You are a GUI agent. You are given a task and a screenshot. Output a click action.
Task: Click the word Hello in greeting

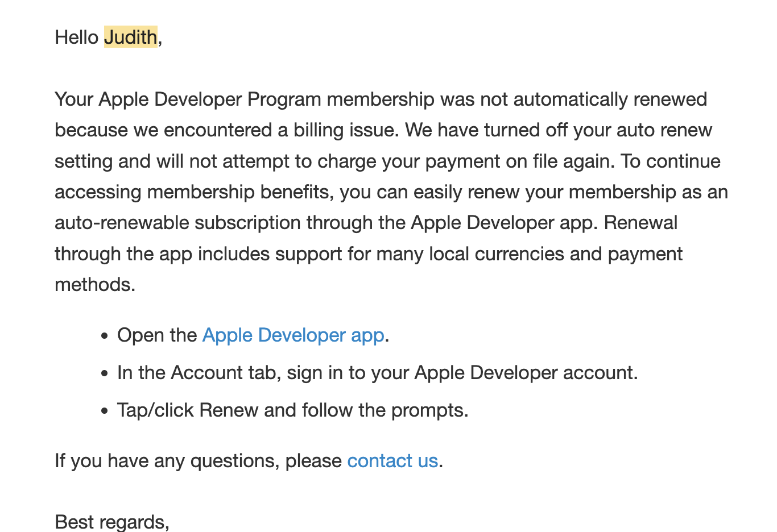pyautogui.click(x=77, y=38)
